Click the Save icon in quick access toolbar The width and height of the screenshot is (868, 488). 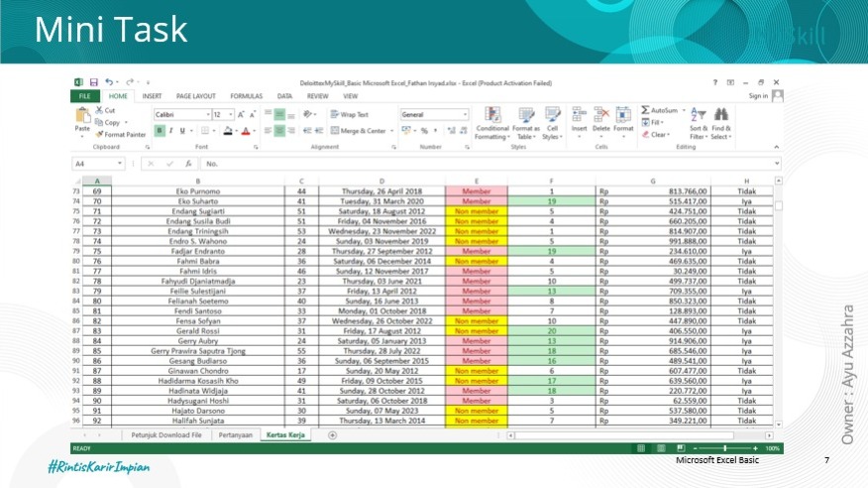(x=93, y=82)
